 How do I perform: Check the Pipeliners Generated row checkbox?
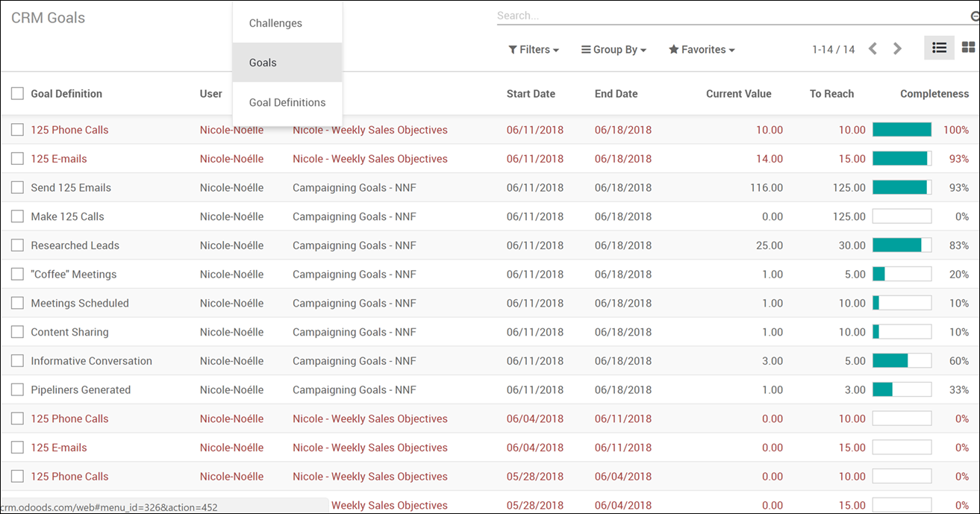[17, 389]
